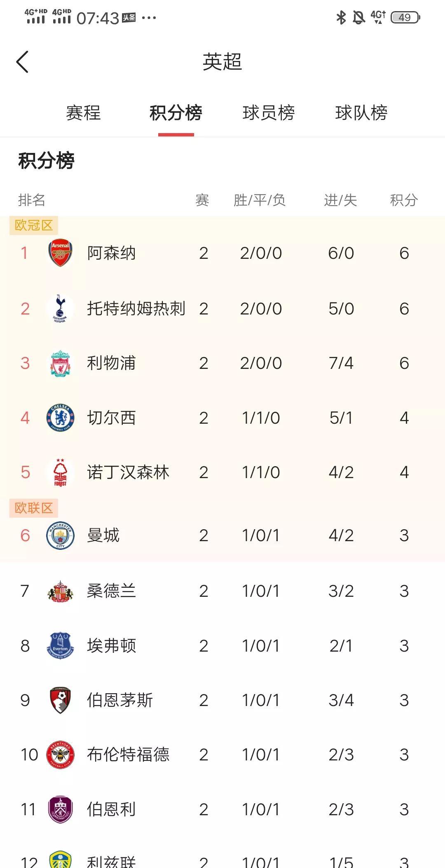The width and height of the screenshot is (445, 868).
Task: Tap the Bluetooth status bar icon
Action: (341, 17)
